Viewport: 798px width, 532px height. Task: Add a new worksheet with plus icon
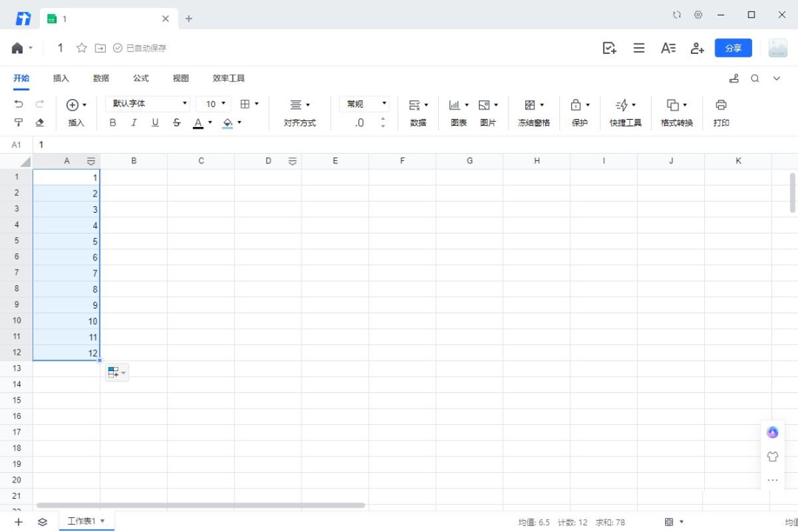[18, 522]
